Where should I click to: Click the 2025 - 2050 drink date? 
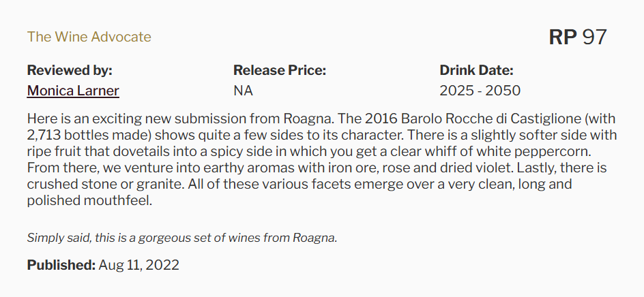[480, 91]
